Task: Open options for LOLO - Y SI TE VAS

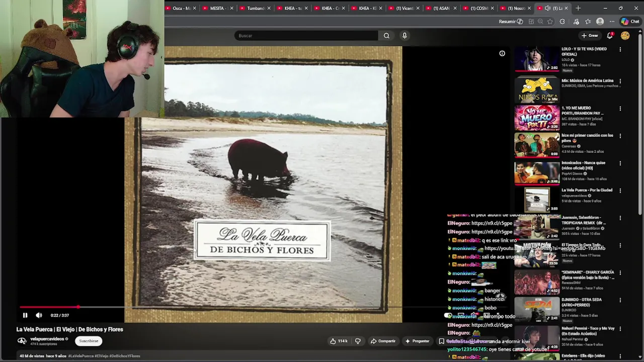Action: (x=620, y=50)
